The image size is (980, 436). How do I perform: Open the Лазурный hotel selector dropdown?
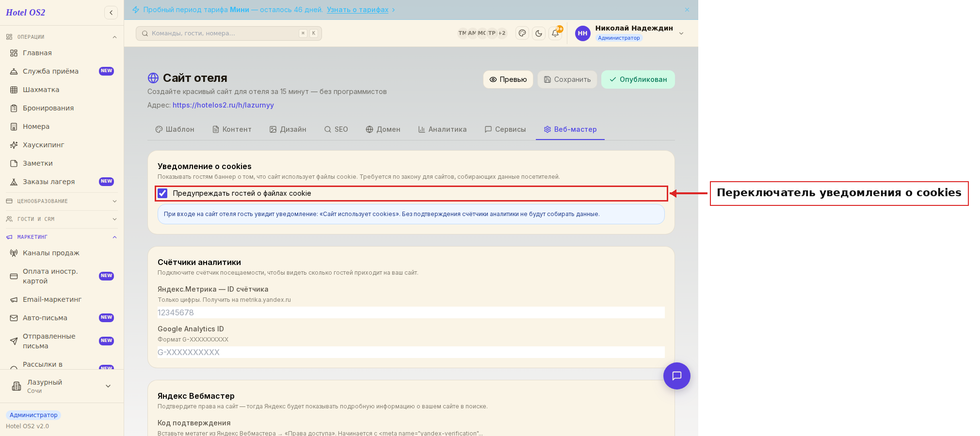62,386
